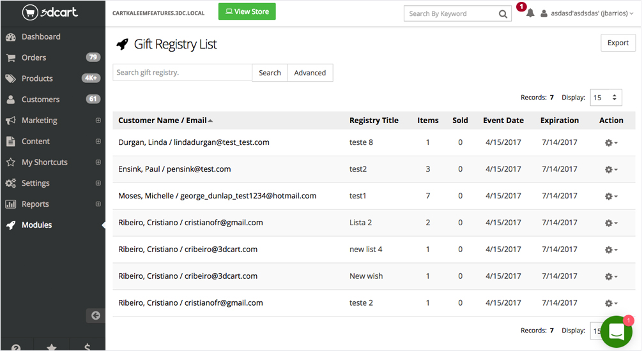644x351 pixels.
Task: Click the dollar sign icon in sidebar footer
Action: [x=87, y=347]
